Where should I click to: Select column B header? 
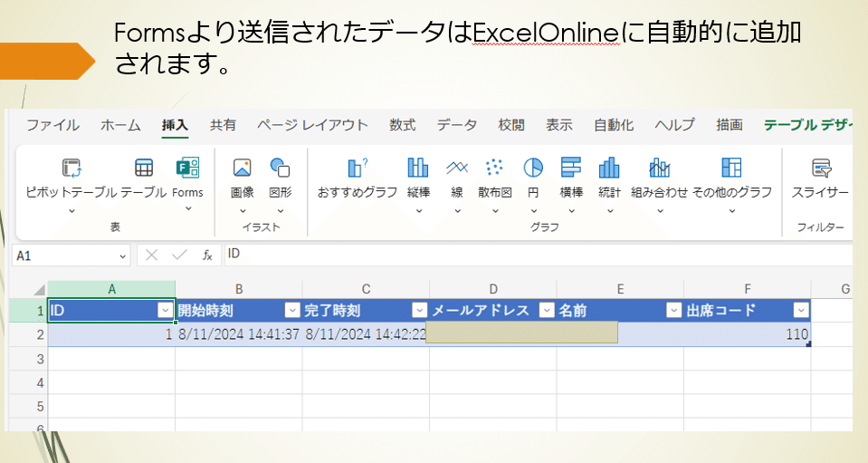point(239,289)
